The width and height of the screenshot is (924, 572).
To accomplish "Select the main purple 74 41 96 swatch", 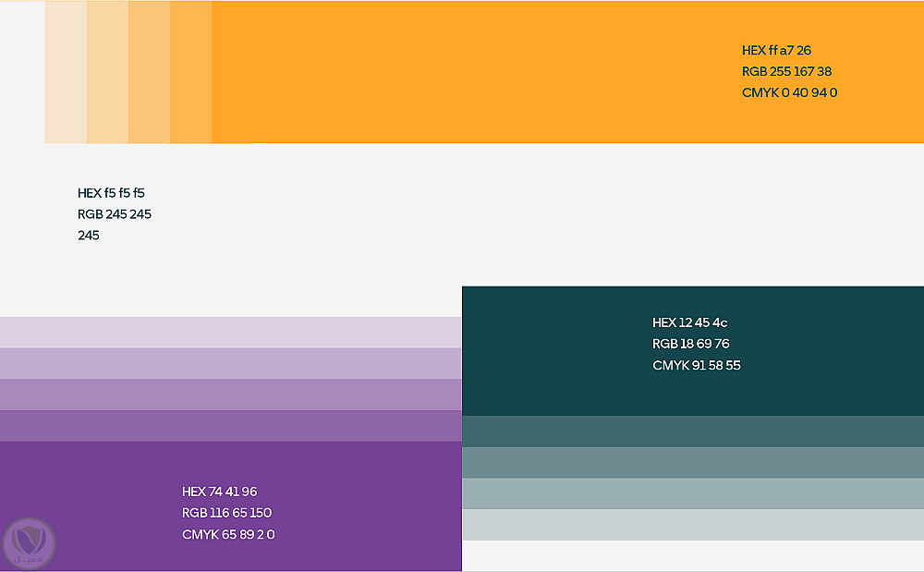I will click(x=230, y=506).
